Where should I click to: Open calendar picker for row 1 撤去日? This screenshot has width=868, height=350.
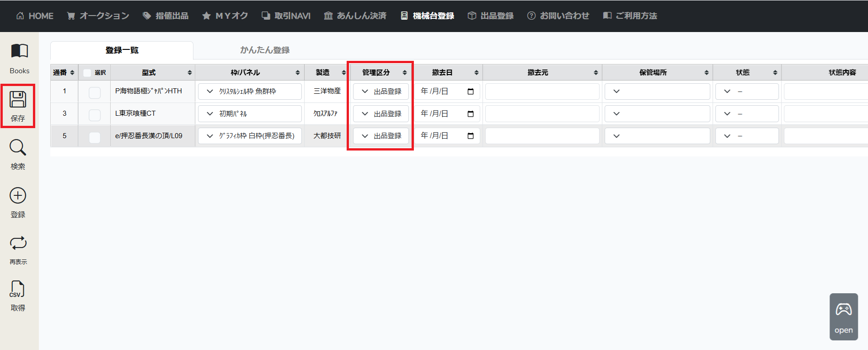[x=471, y=92]
